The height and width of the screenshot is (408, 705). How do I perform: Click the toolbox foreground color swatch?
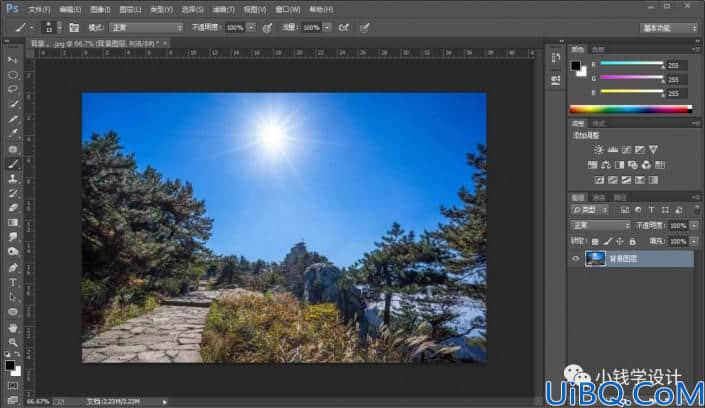[x=10, y=365]
